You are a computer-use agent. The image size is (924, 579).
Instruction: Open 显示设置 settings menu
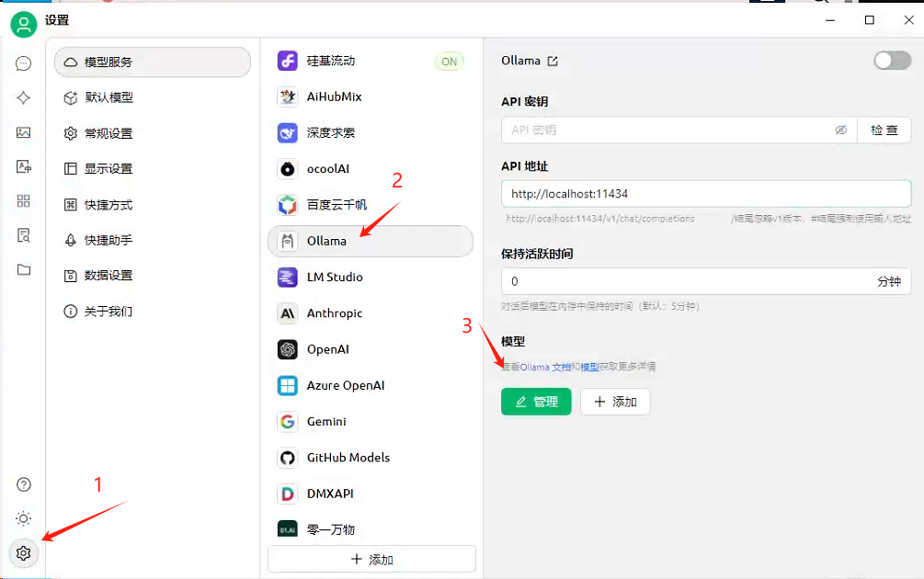[x=153, y=169]
